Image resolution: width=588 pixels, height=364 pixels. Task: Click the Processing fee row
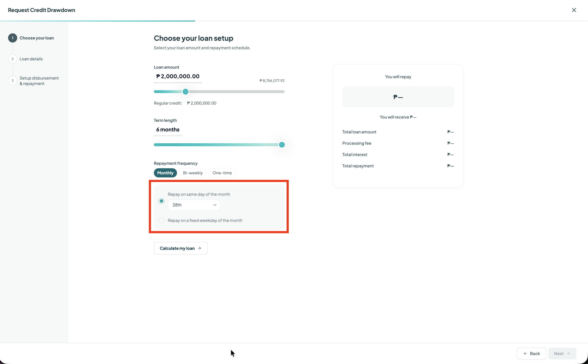398,143
